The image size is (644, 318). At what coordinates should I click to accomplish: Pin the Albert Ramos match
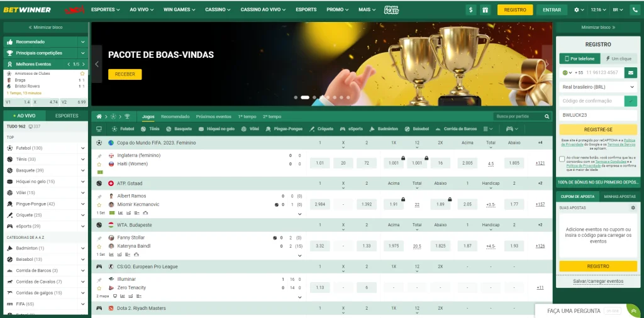(x=99, y=197)
